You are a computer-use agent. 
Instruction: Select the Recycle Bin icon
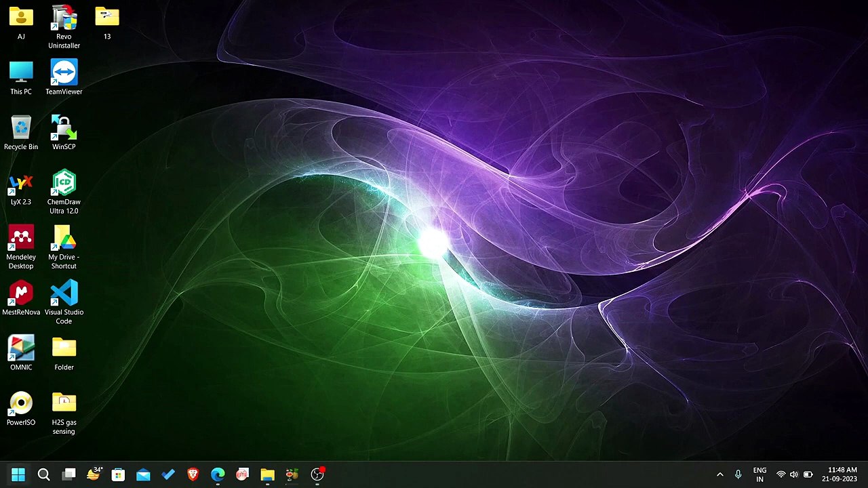(21, 133)
